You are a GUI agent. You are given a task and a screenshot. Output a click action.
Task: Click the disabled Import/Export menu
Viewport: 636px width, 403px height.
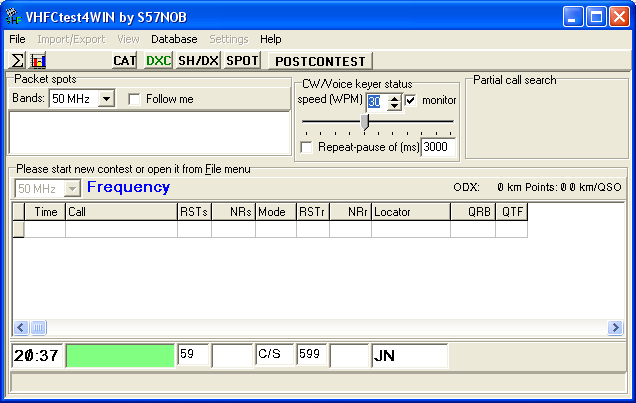71,39
